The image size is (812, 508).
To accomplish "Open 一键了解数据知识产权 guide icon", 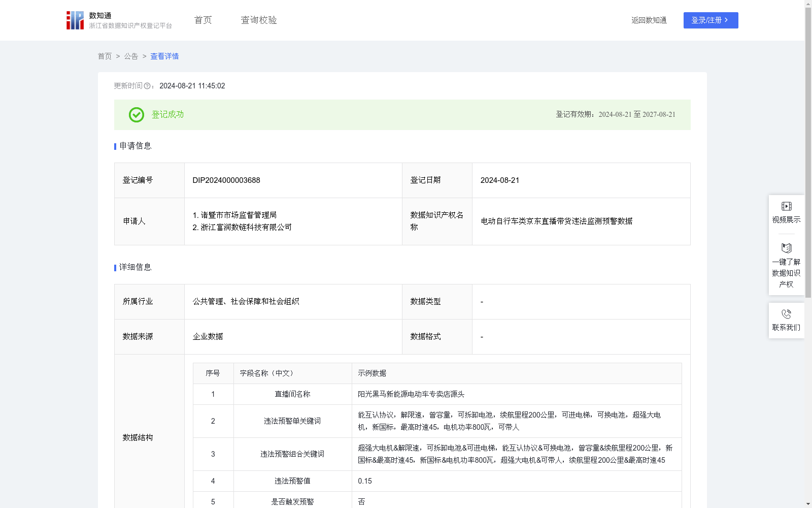I will click(786, 248).
